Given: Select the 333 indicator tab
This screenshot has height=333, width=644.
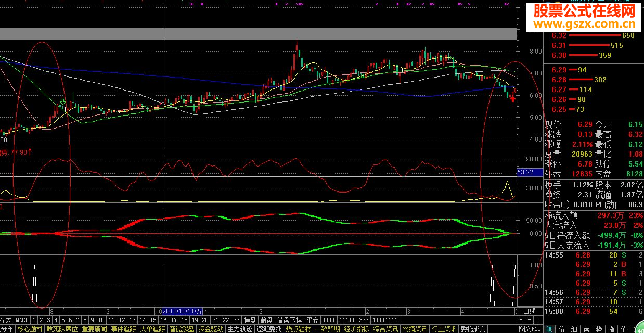Looking at the screenshot, I should pos(364,320).
